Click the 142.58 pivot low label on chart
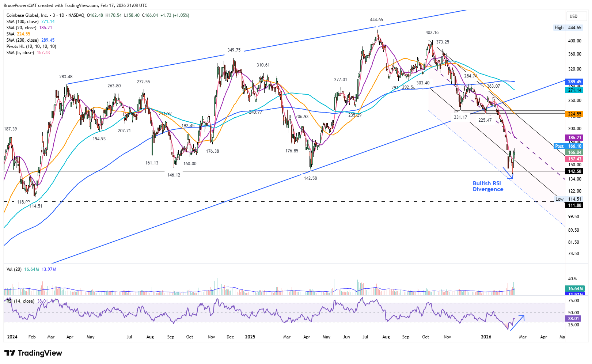 [310, 178]
